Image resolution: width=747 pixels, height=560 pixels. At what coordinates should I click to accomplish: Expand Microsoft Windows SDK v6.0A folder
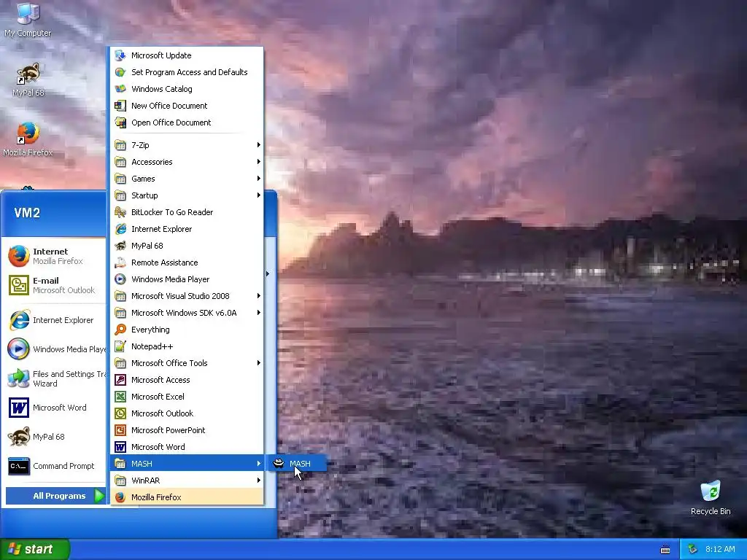coord(187,313)
